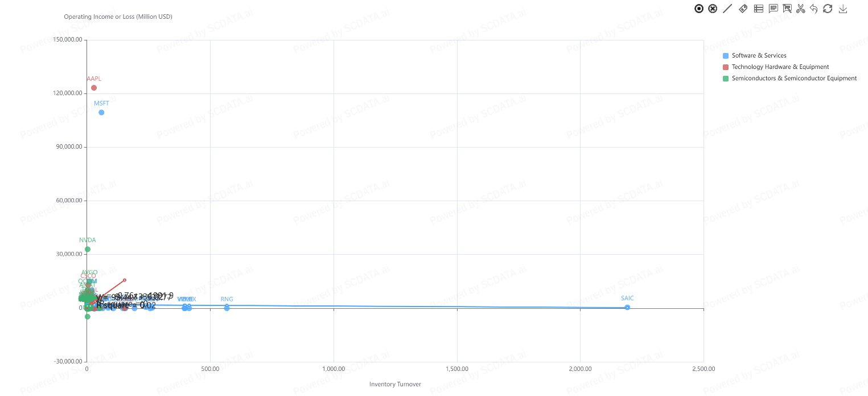Click the deselect-all circled X icon
This screenshot has height=396, width=868.
tap(713, 9)
